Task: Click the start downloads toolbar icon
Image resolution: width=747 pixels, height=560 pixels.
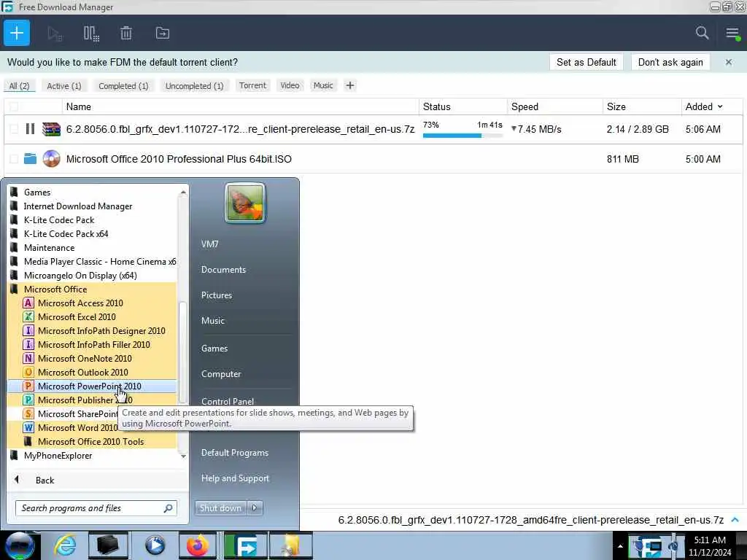Action: (x=54, y=34)
